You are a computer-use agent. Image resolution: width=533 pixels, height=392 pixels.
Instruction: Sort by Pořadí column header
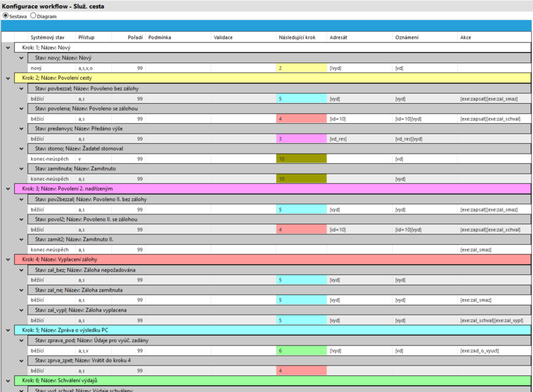pyautogui.click(x=129, y=37)
